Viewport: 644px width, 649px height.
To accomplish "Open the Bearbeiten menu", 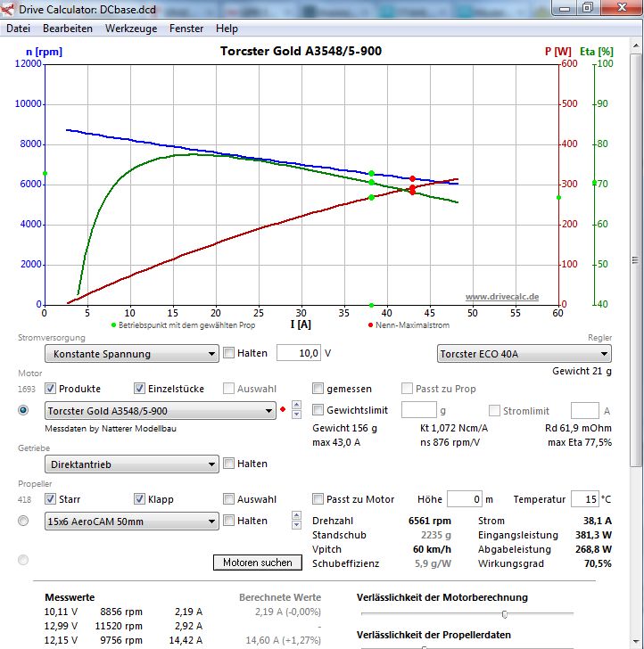I will pos(68,29).
